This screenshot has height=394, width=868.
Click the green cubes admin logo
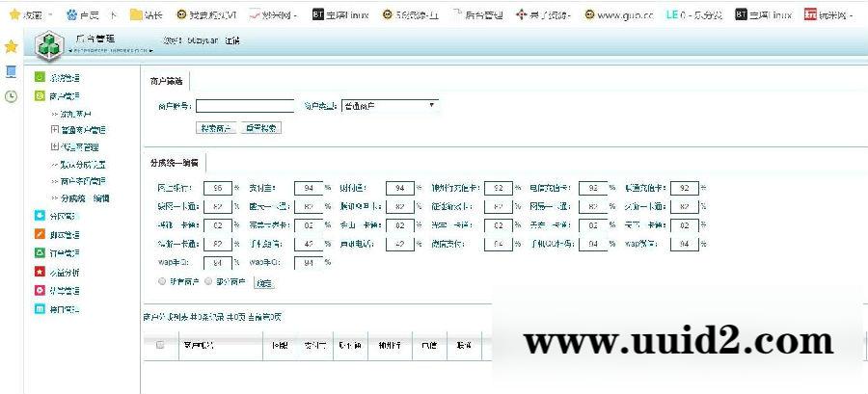click(50, 47)
